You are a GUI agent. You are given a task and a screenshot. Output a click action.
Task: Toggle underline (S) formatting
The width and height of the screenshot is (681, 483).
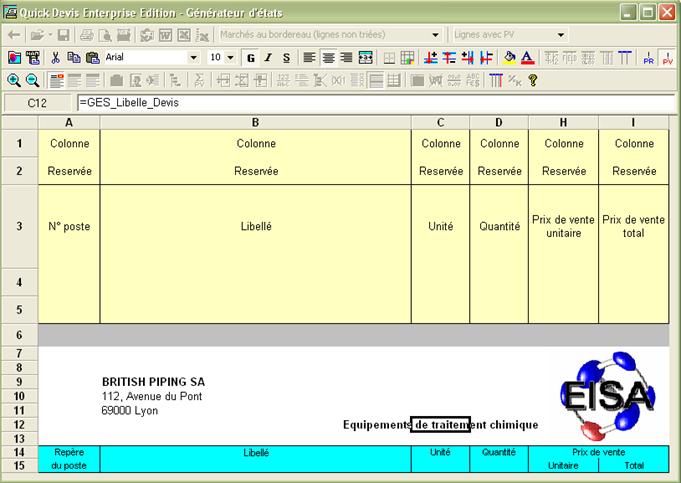(286, 58)
